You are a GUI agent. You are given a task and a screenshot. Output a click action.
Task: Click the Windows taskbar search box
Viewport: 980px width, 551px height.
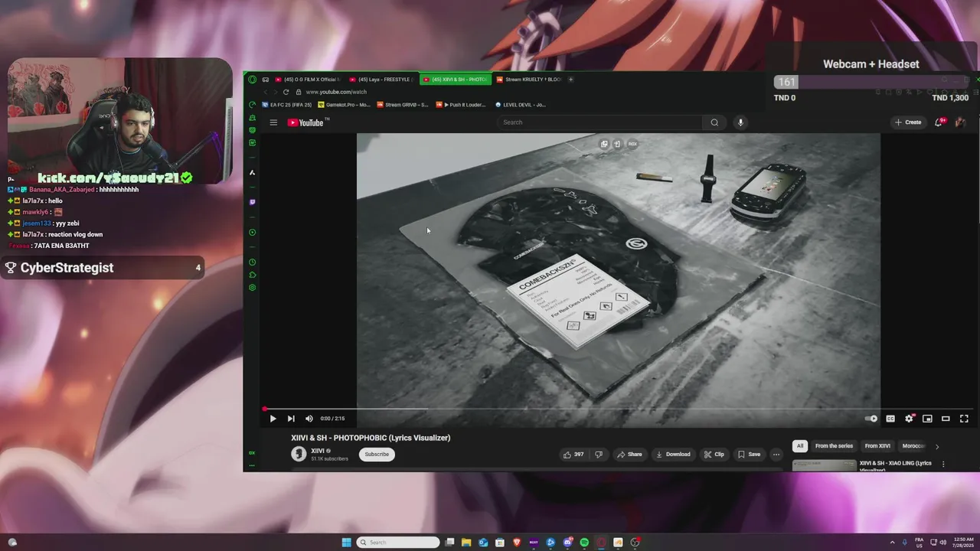point(398,543)
